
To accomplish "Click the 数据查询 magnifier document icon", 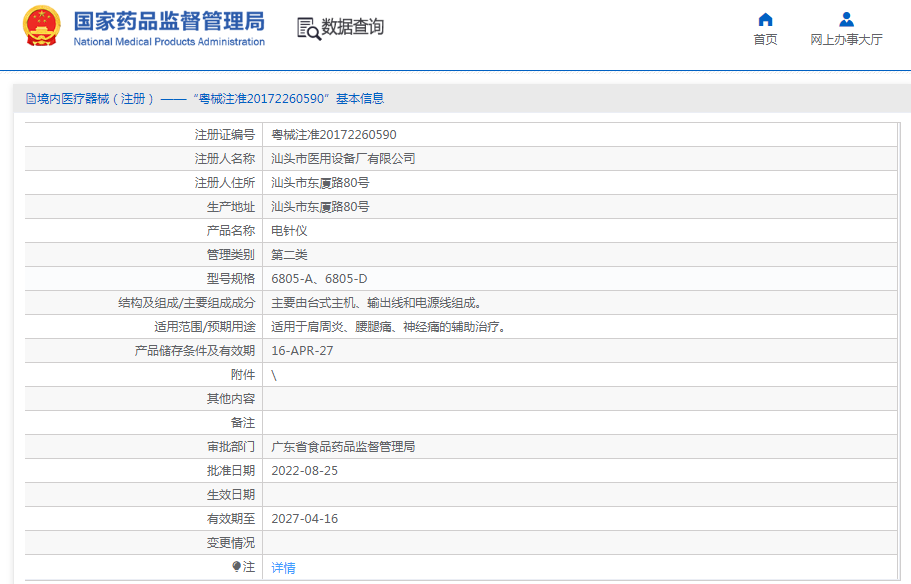I will tap(309, 28).
